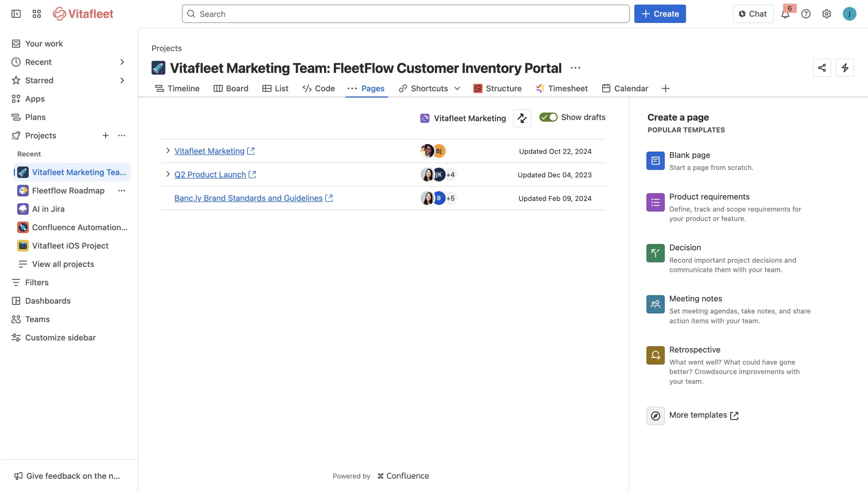Viewport: 868px width, 492px height.
Task: Open Filters in sidebar
Action: 37,283
